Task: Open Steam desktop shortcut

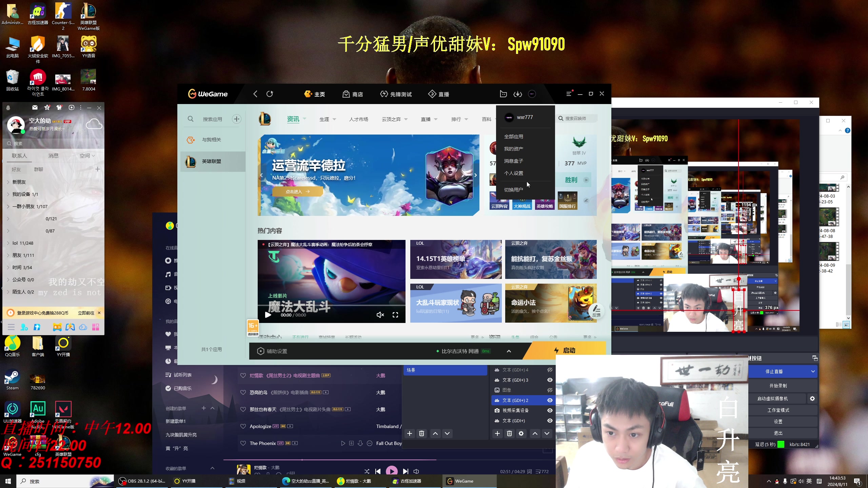Action: (13, 380)
